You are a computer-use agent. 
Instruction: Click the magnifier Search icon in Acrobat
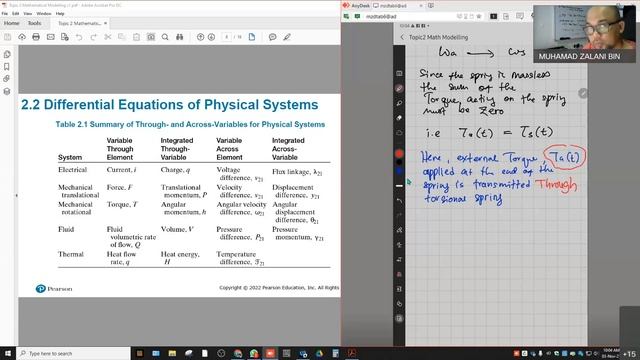coord(165,37)
